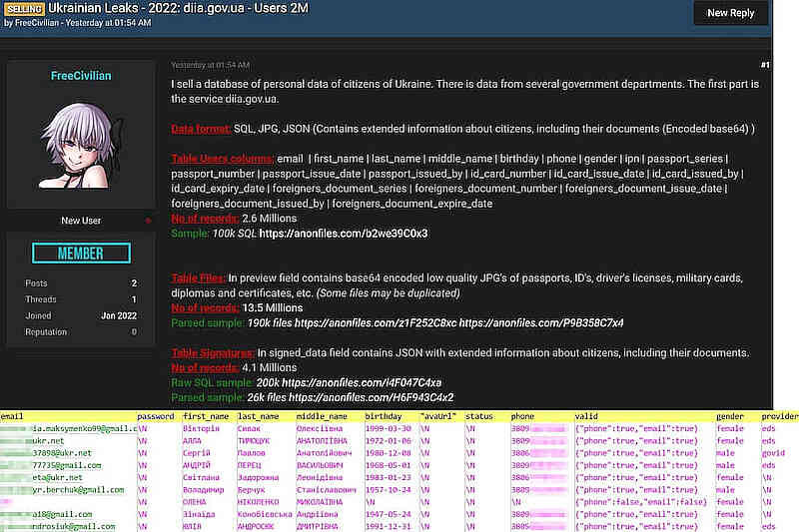Select the Posts count value 2
This screenshot has height=532, width=799.
tap(134, 283)
